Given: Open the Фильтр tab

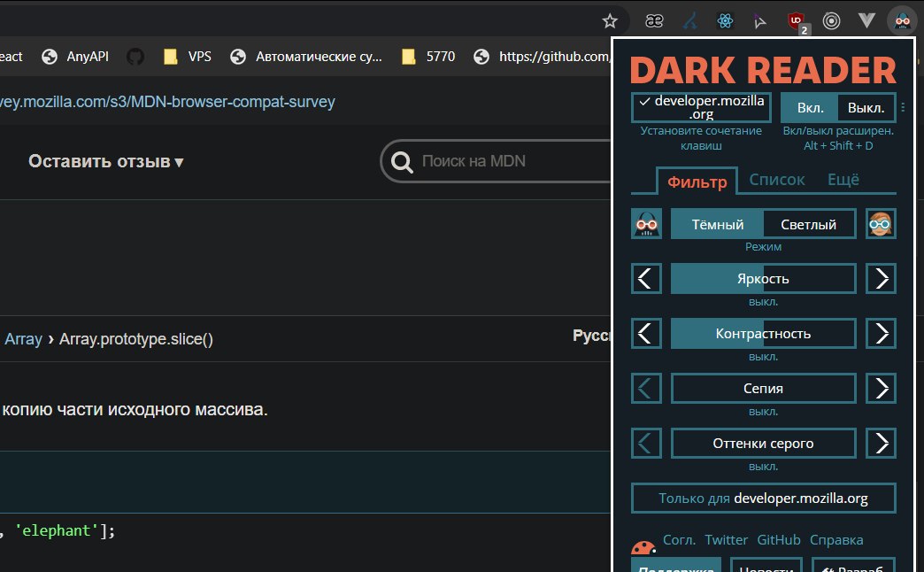Looking at the screenshot, I should pos(697,182).
